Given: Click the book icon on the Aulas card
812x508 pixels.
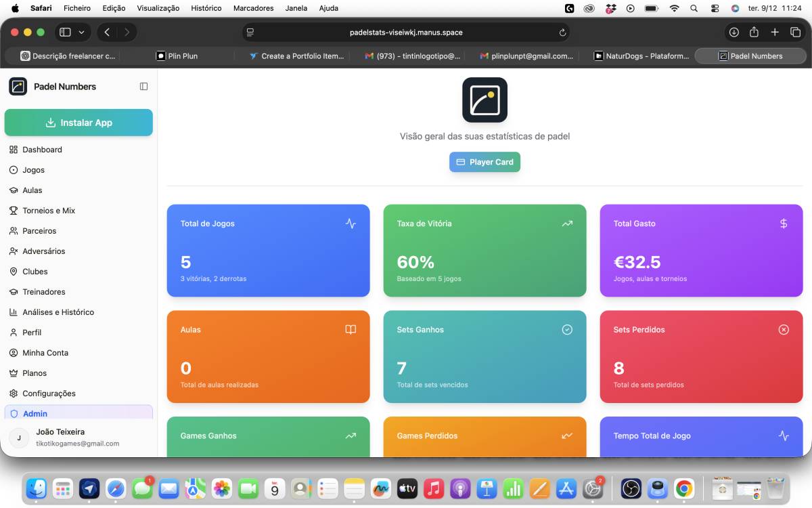Looking at the screenshot, I should pyautogui.click(x=351, y=330).
